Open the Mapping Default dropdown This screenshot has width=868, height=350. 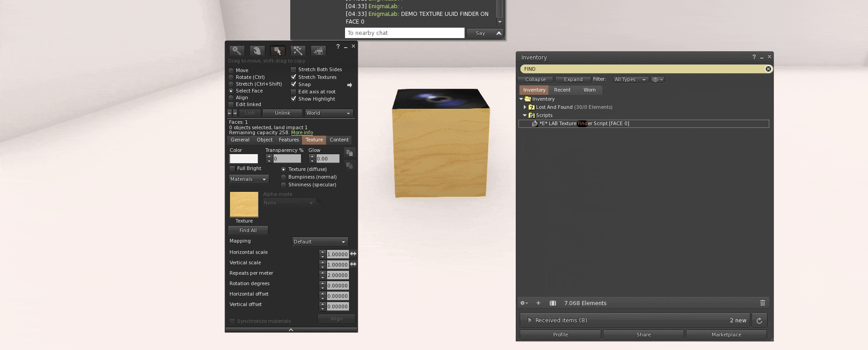[x=320, y=242]
